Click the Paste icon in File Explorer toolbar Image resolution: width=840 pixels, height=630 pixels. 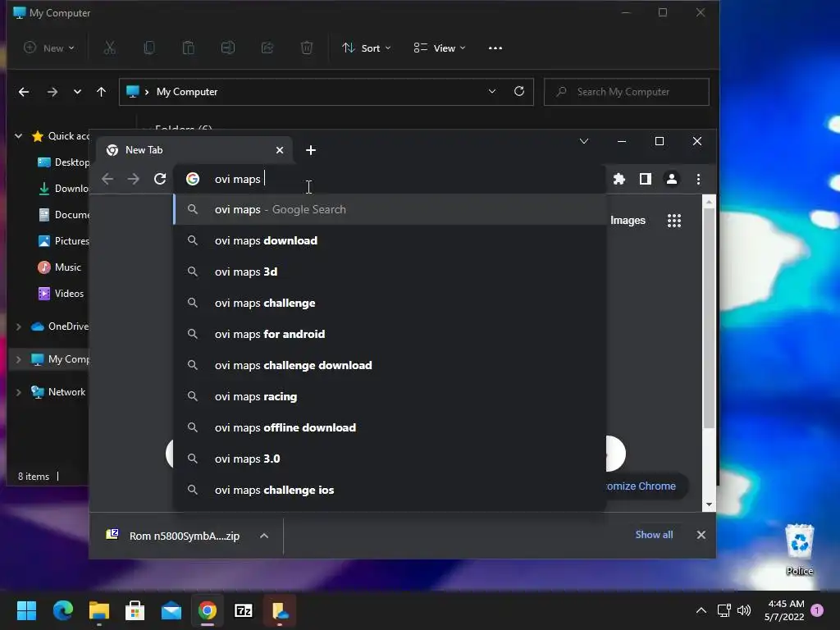pos(189,48)
